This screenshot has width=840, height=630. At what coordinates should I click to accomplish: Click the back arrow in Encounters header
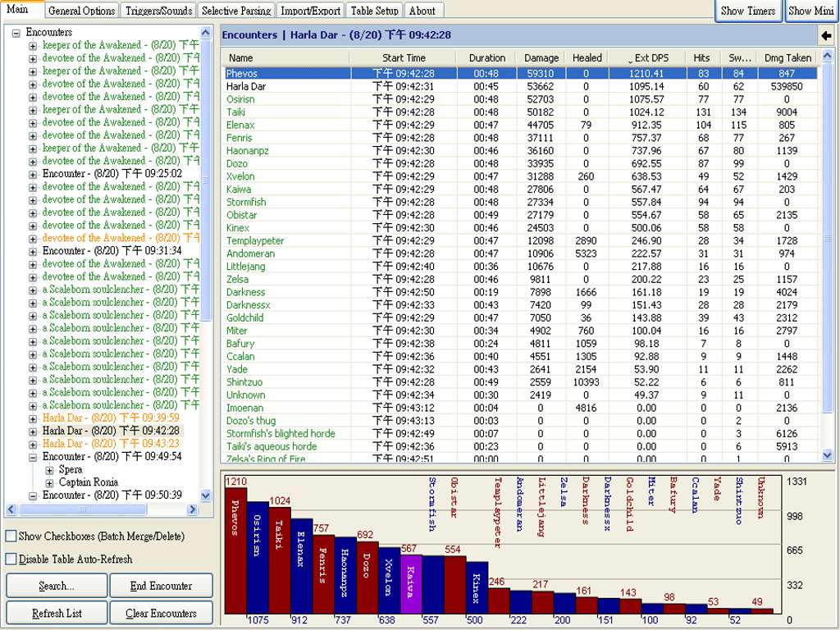tap(825, 35)
